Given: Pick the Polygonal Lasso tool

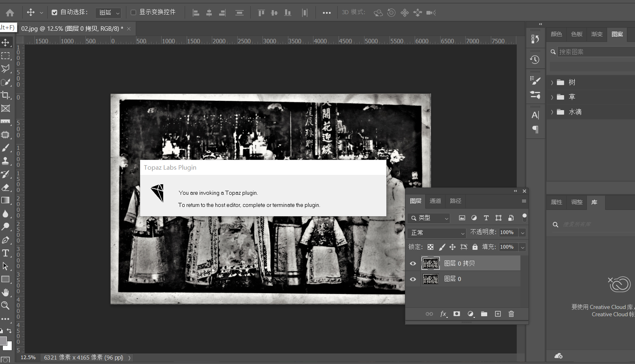Looking at the screenshot, I should click(6, 69).
